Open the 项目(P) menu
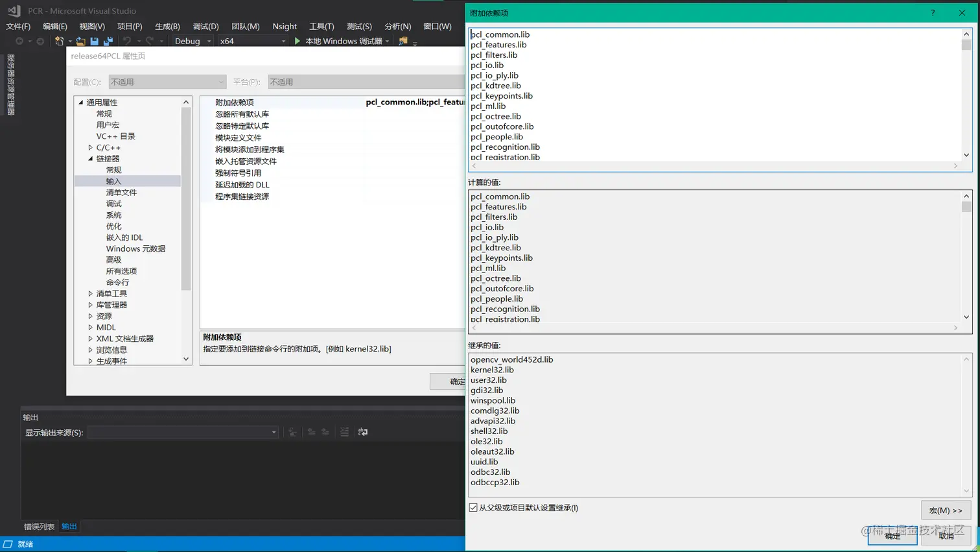 coord(130,26)
